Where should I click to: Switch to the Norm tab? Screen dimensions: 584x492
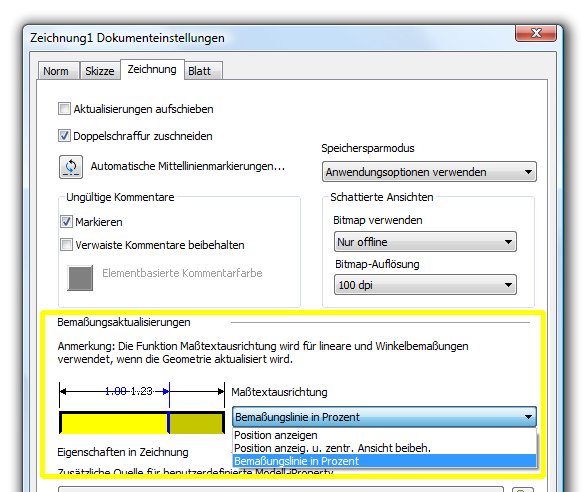pyautogui.click(x=57, y=71)
